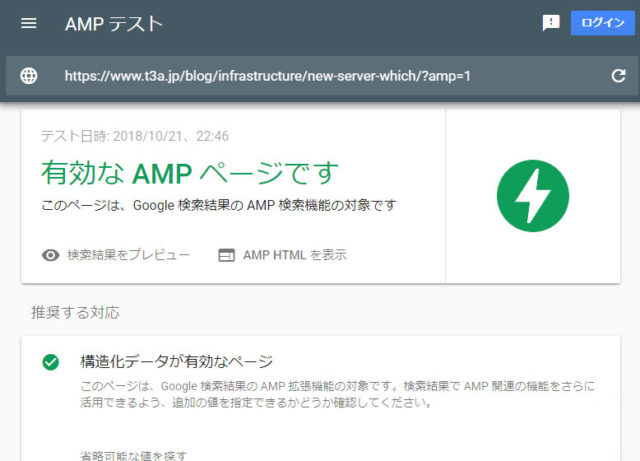Click the テスト日時 2018/10/21 timestamp

pos(135,136)
